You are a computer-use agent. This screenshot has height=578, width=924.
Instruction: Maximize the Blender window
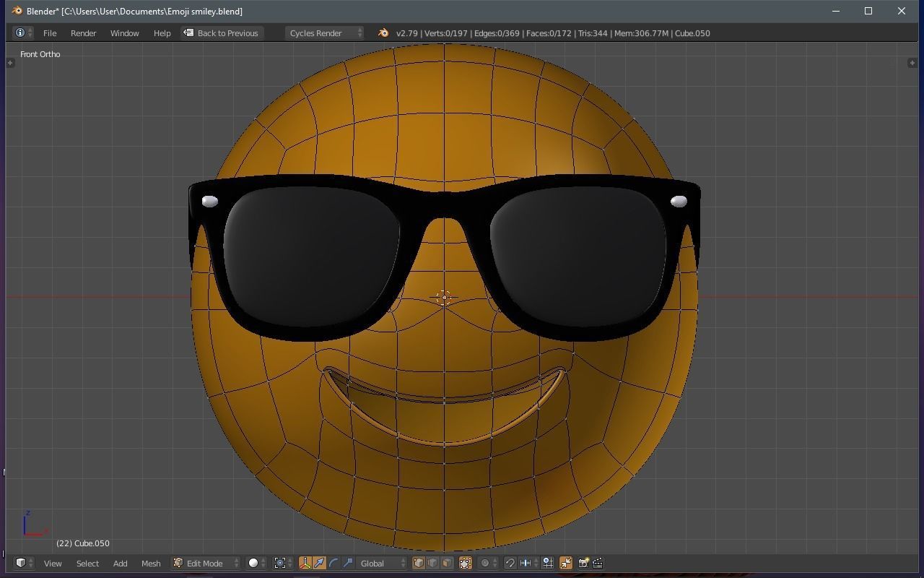pos(868,11)
